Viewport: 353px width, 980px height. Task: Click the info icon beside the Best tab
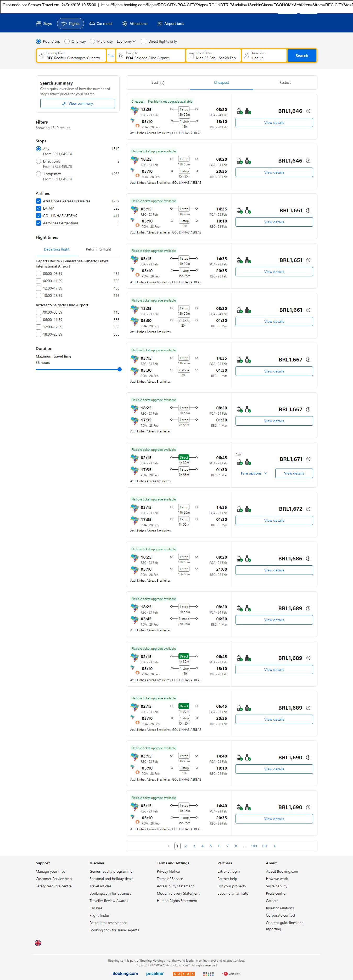163,83
